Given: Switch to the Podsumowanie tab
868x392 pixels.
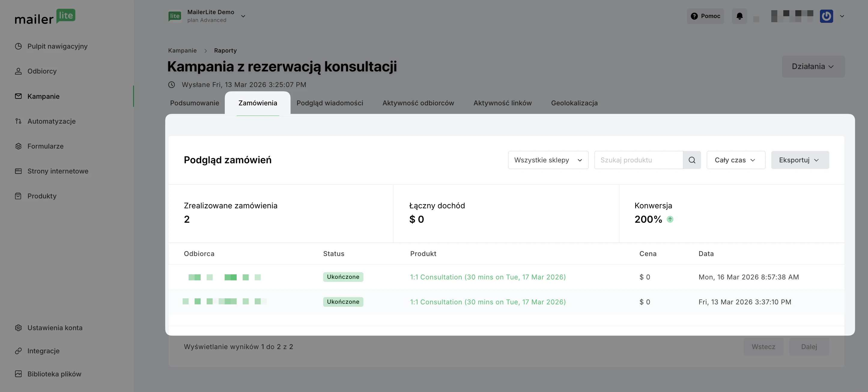Looking at the screenshot, I should (x=194, y=103).
